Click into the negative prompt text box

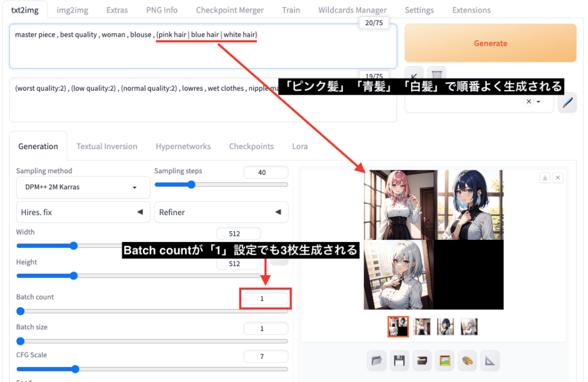tap(203, 100)
